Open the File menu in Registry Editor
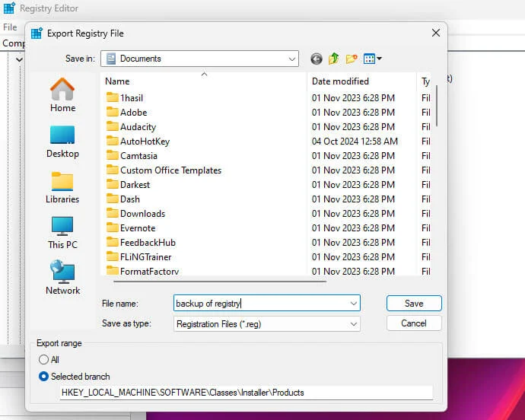 tap(10, 27)
